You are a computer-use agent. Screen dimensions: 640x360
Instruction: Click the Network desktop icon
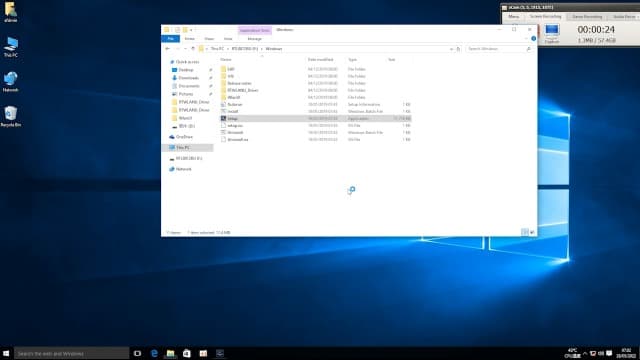[10, 82]
